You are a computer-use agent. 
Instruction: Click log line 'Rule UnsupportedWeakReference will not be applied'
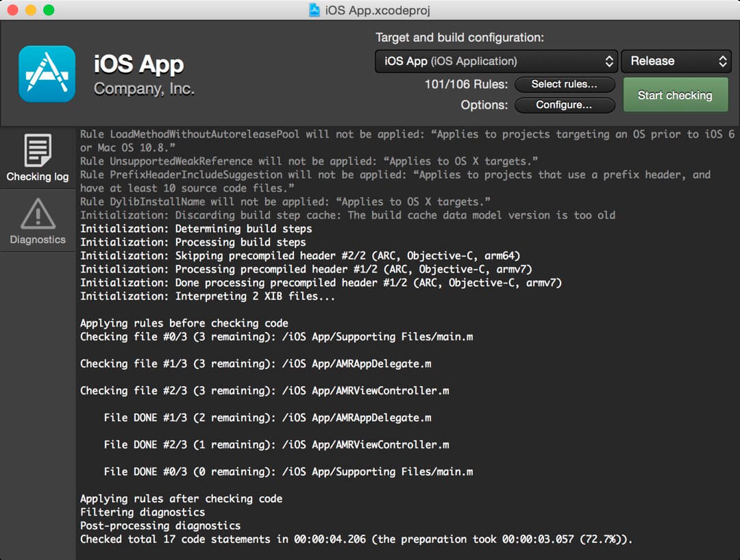(x=309, y=161)
